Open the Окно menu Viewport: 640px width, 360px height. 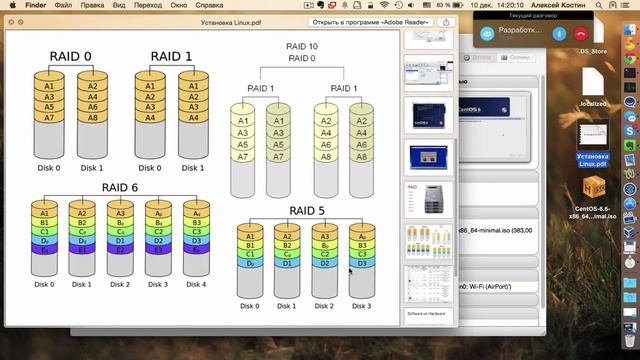click(x=179, y=5)
